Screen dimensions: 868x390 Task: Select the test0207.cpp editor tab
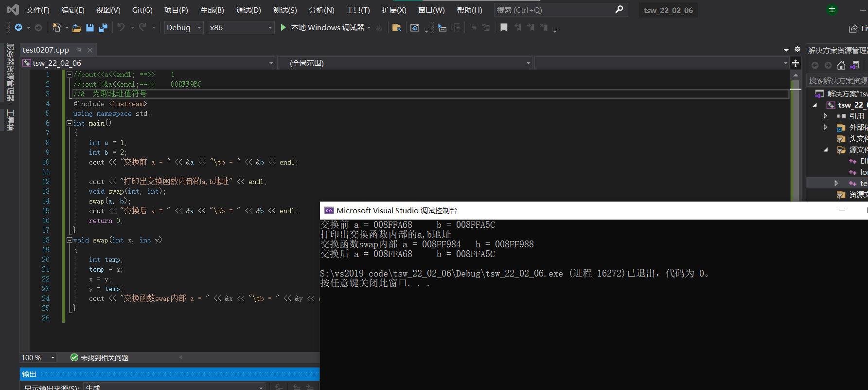coord(46,50)
